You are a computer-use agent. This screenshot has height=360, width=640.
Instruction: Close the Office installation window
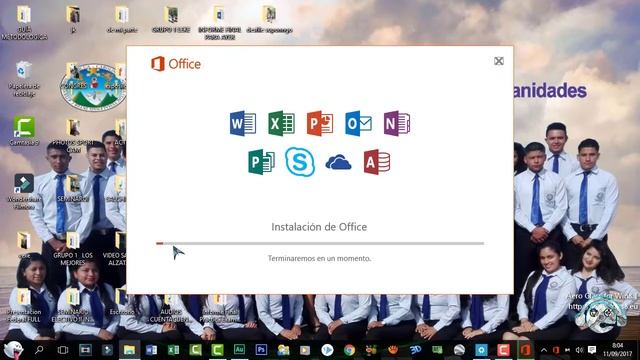(x=499, y=61)
